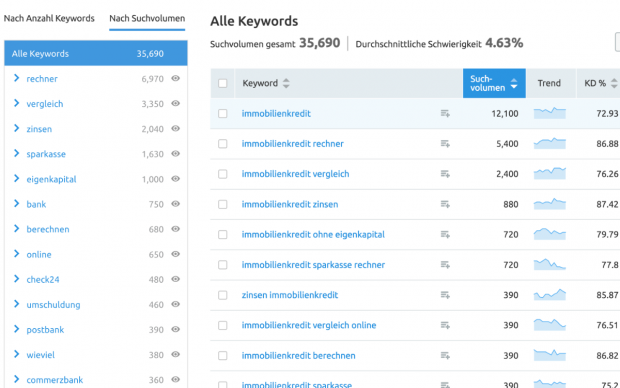620x388 pixels.
Task: Toggle eye icon for rechner group
Action: click(x=176, y=78)
